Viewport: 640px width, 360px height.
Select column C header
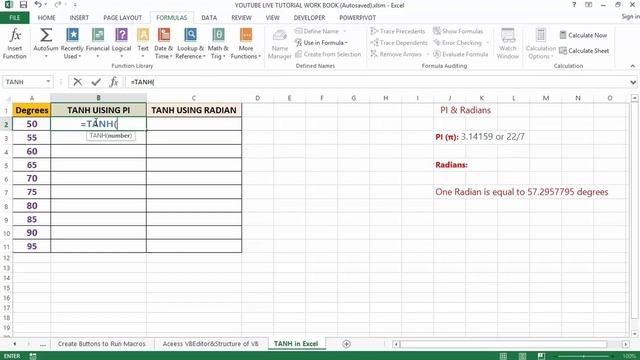click(194, 98)
